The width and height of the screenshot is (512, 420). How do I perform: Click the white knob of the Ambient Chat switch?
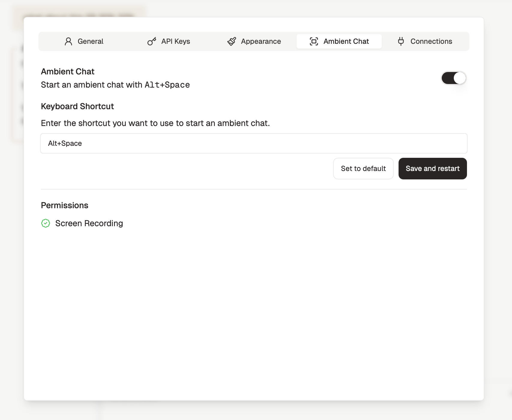point(459,78)
